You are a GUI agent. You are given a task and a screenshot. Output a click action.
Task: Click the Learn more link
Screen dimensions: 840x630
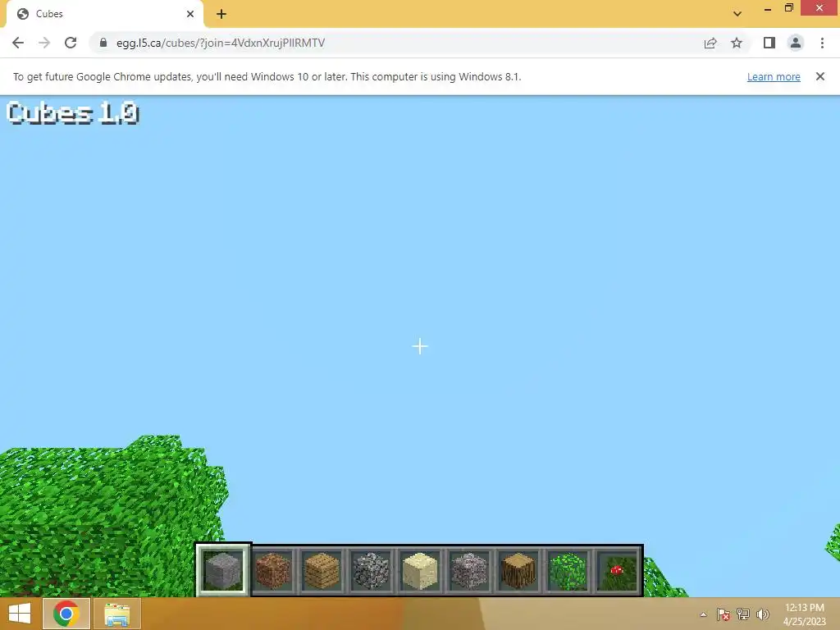click(x=774, y=76)
